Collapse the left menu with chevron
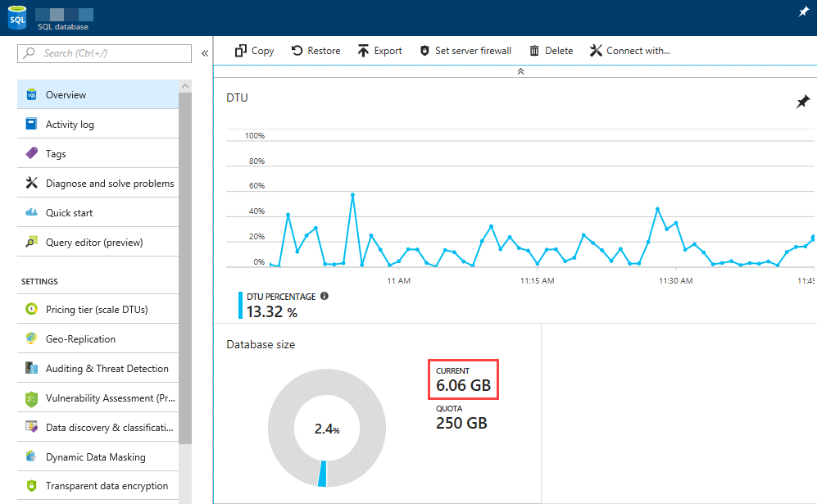The width and height of the screenshot is (817, 504). [205, 53]
